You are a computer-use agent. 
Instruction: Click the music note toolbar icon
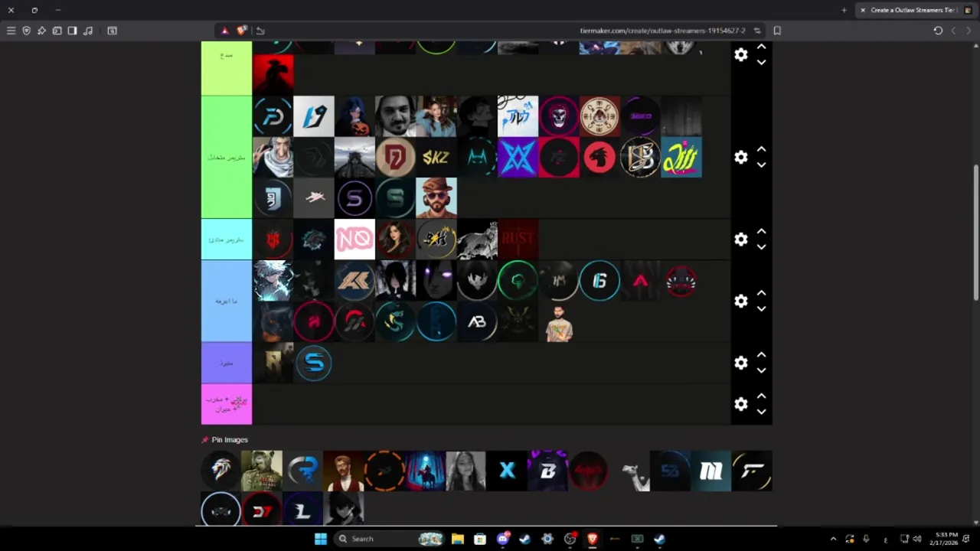tap(88, 31)
